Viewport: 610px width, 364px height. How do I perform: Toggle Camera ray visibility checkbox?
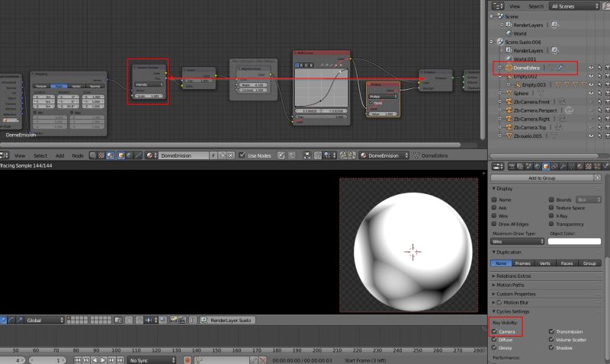pyautogui.click(x=494, y=331)
